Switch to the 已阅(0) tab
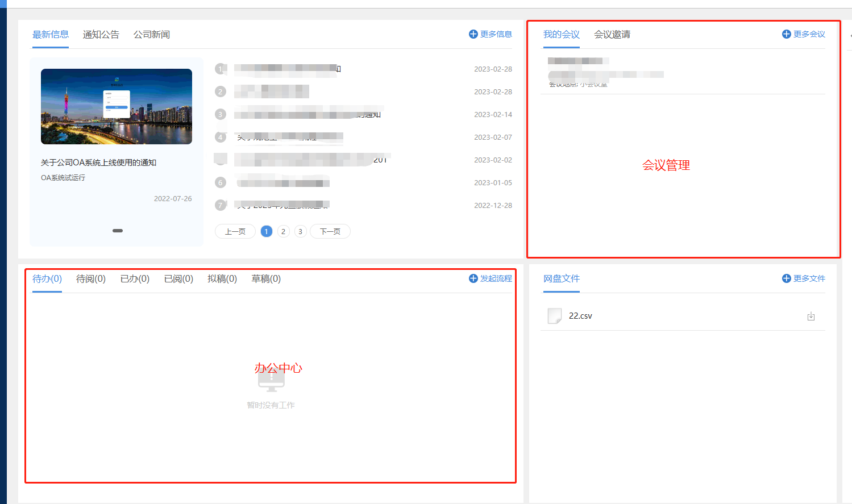852x504 pixels. (x=178, y=279)
